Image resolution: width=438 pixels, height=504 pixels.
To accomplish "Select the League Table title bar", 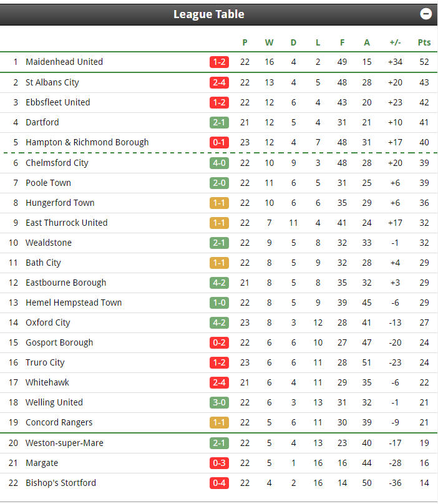I will coord(218,14).
